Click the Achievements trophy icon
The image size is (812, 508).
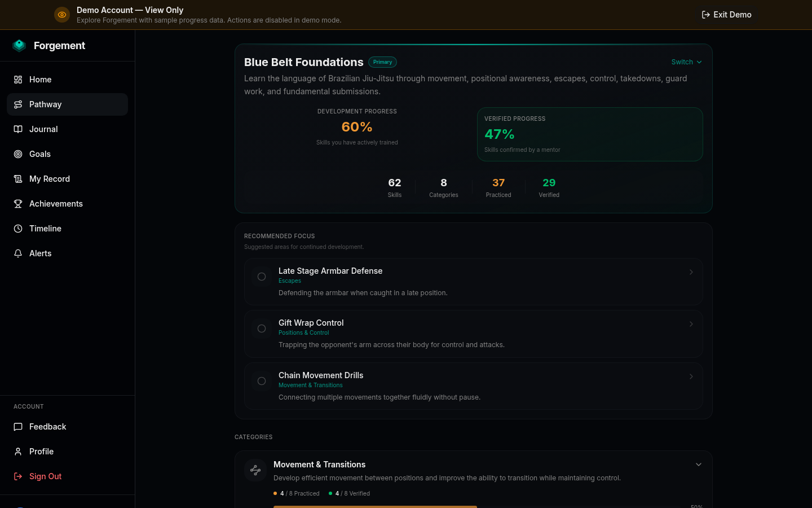pos(18,204)
